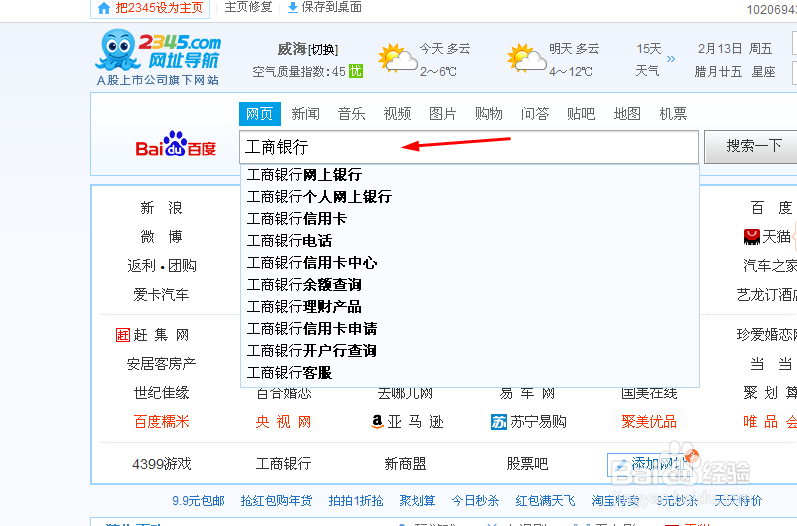
Task: Click today's cloudy weather icon
Action: pyautogui.click(x=397, y=57)
